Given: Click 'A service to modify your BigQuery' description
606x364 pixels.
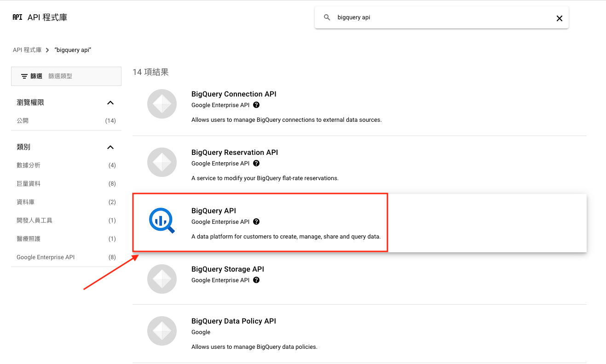Looking at the screenshot, I should click(265, 178).
